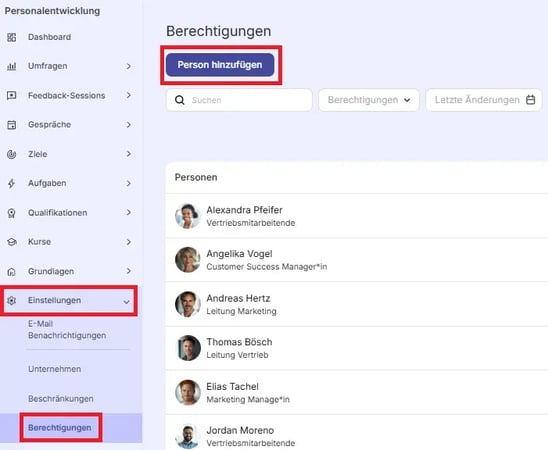The image size is (548, 450).
Task: Click the Marketing Manage*in role text
Action: click(x=248, y=399)
